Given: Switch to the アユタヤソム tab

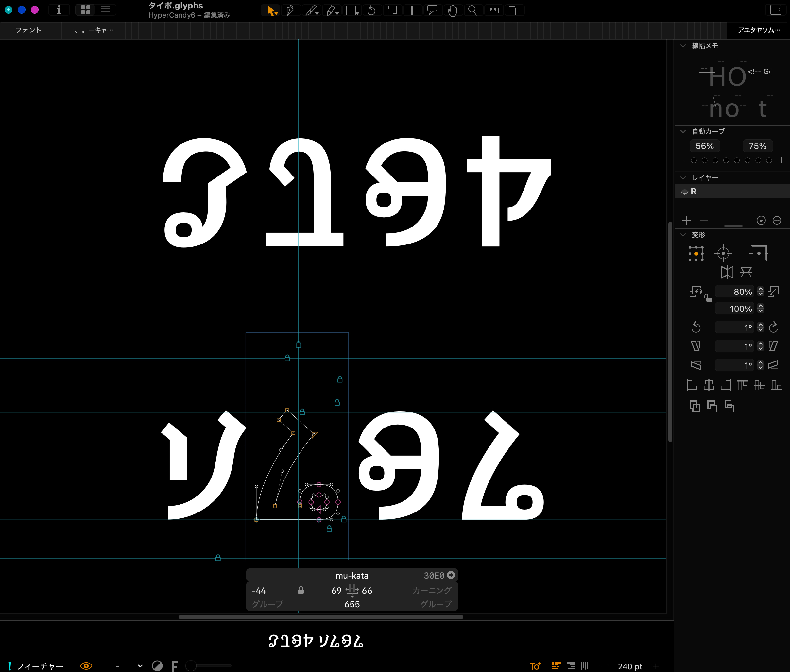Looking at the screenshot, I should [x=758, y=30].
